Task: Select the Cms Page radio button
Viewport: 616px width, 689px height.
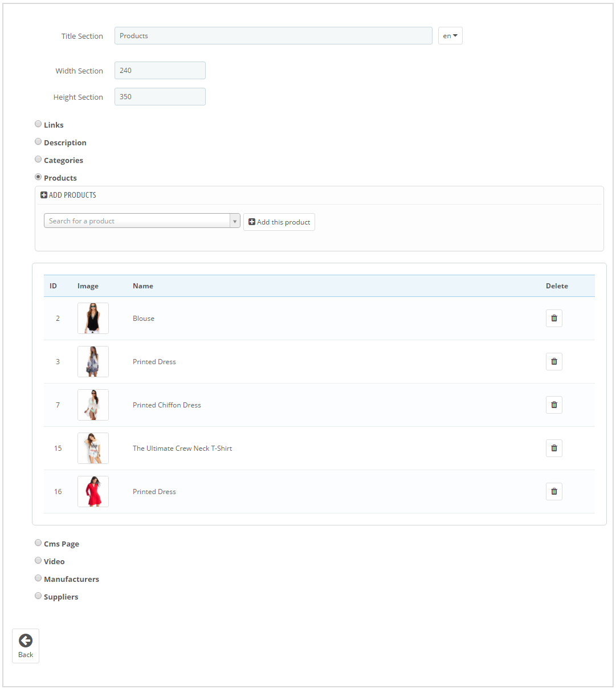Action: pyautogui.click(x=38, y=543)
